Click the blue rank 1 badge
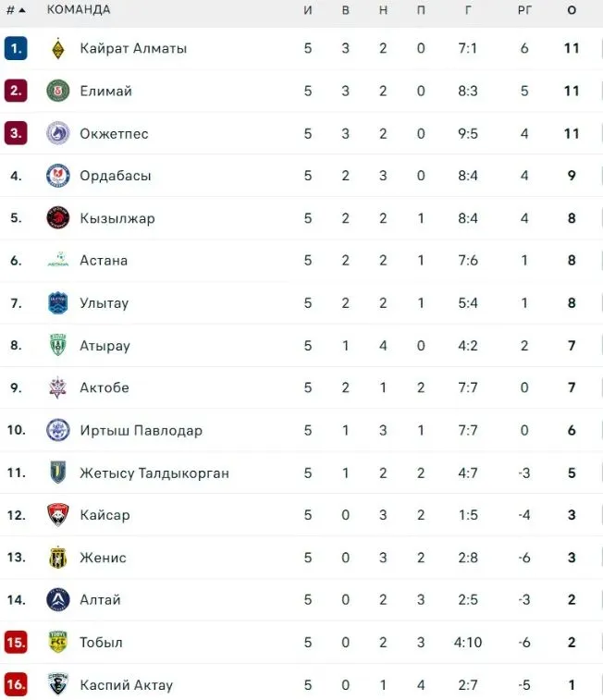 (16, 48)
